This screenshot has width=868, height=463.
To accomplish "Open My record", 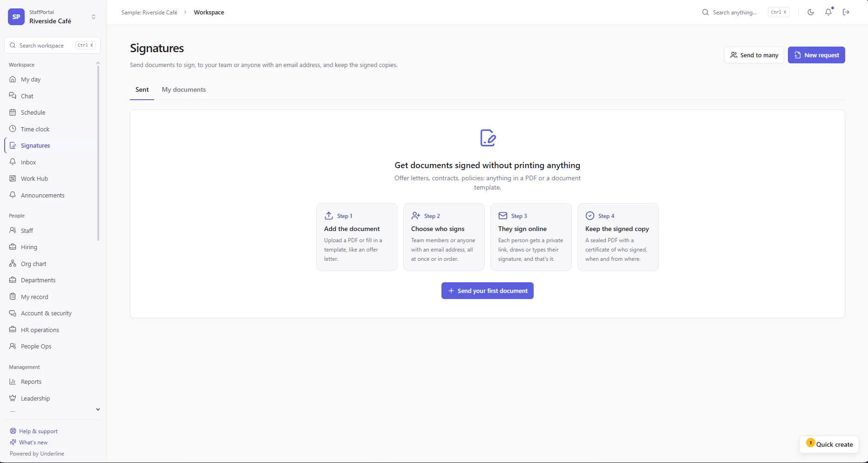I will [50, 297].
